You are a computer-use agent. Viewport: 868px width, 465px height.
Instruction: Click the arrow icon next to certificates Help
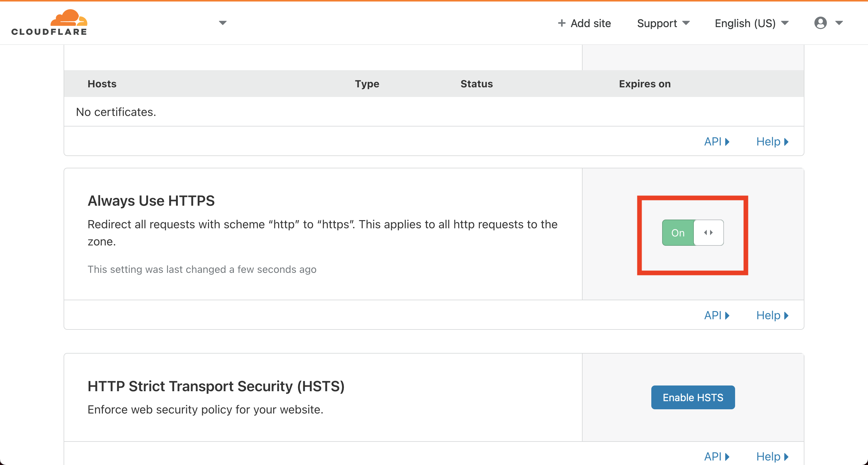click(786, 142)
